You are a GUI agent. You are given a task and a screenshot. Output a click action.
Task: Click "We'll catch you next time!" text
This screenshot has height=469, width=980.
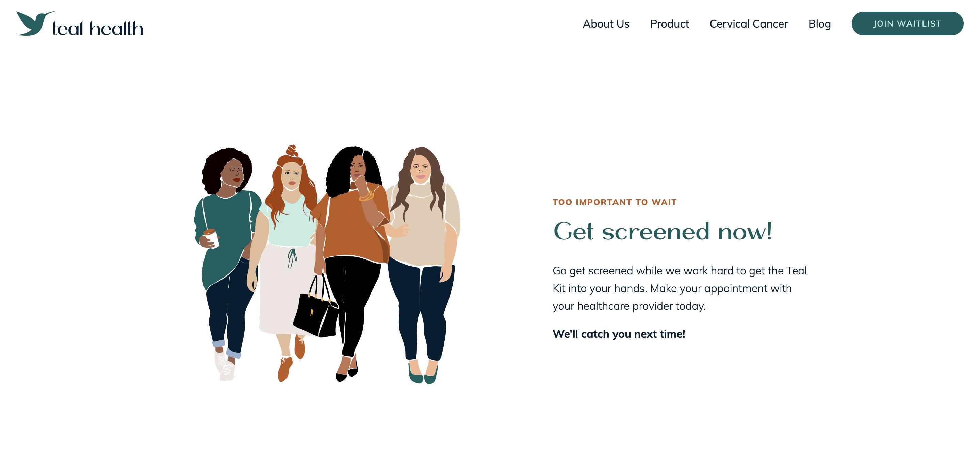click(x=619, y=334)
